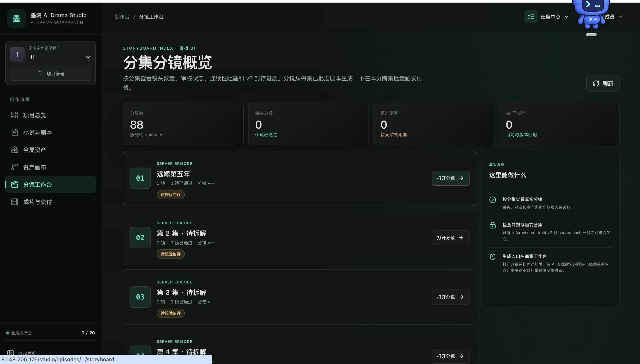Screen dimensions: 640x364
Task: Click the 第 4 集 · 待拆解 title
Action: tap(182, 352)
